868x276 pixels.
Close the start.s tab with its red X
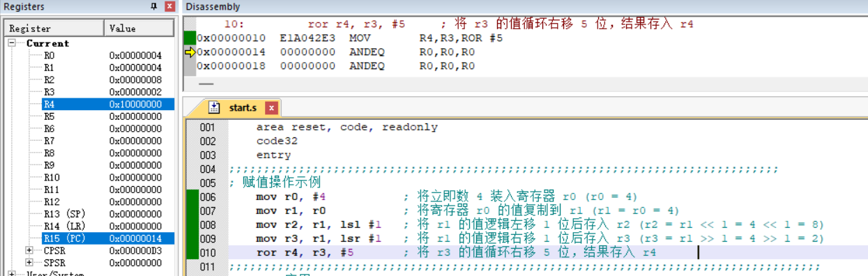coord(271,108)
